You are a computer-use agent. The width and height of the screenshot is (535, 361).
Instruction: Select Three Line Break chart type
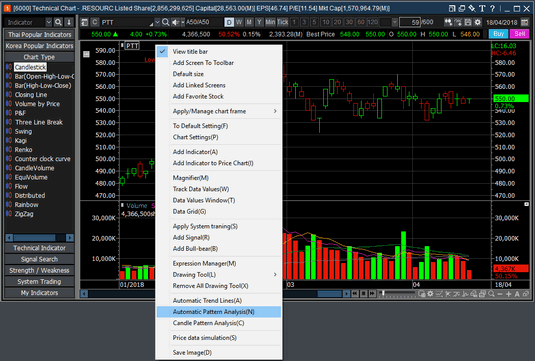[x=39, y=122]
